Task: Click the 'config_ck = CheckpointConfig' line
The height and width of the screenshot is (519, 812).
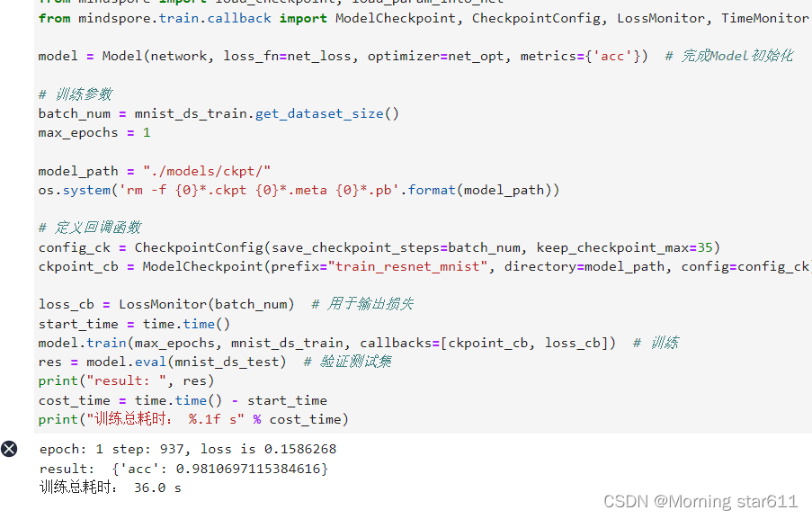Action: pyautogui.click(x=379, y=247)
